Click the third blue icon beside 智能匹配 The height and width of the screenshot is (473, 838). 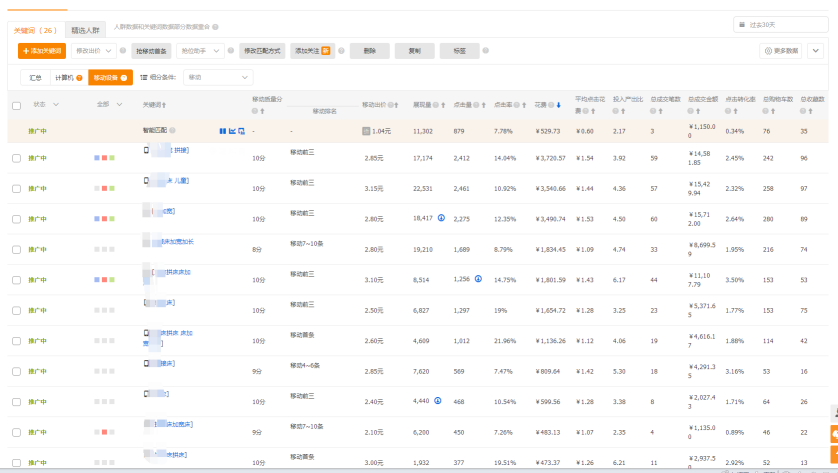tap(241, 131)
